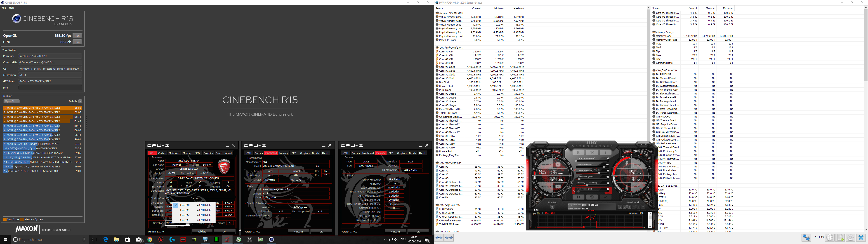Click Cortana search box 'Frag mich etwas'
This screenshot has height=244, width=868.
pyautogui.click(x=50, y=240)
